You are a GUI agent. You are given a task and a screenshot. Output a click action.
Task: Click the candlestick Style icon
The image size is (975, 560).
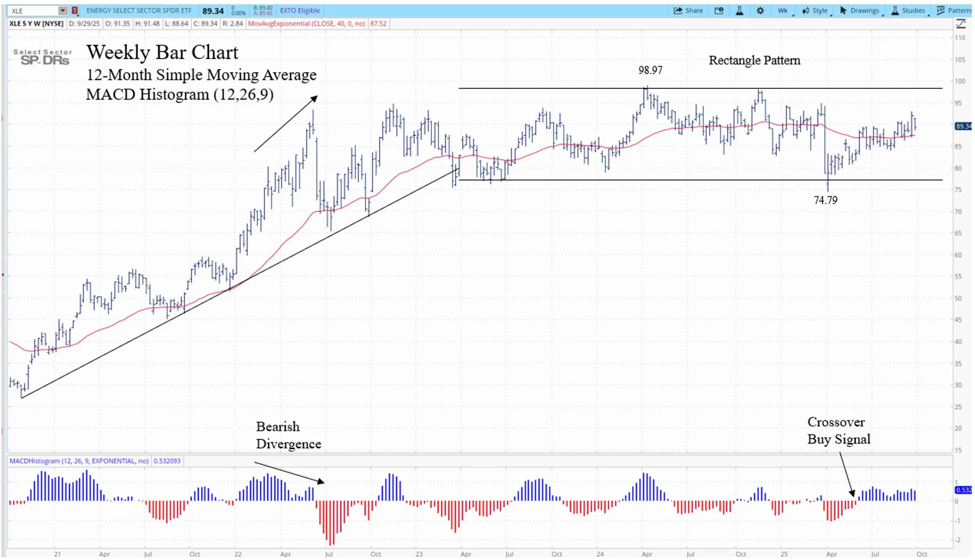point(806,11)
